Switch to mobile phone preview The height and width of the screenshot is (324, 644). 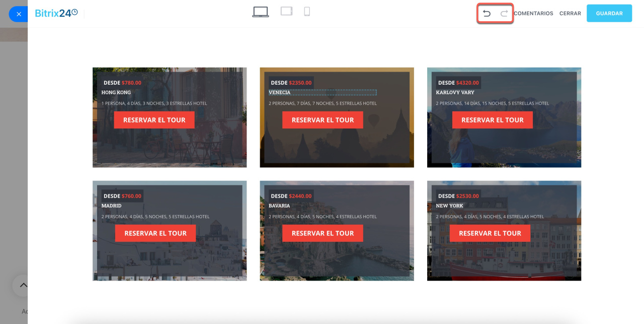click(x=307, y=12)
